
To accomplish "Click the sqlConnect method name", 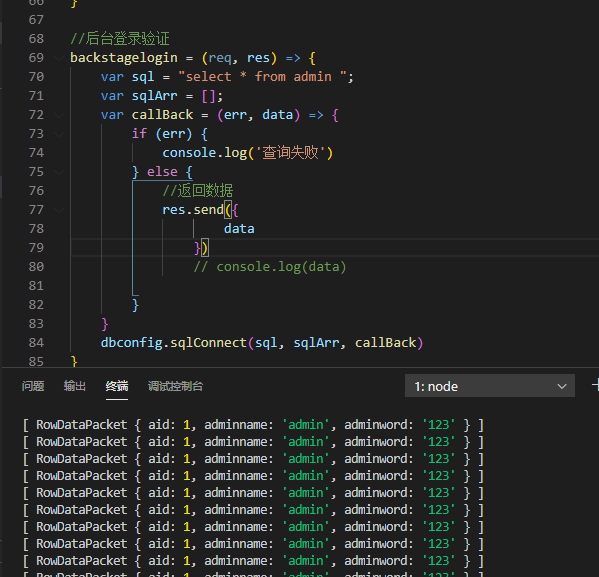I will click(x=208, y=343).
